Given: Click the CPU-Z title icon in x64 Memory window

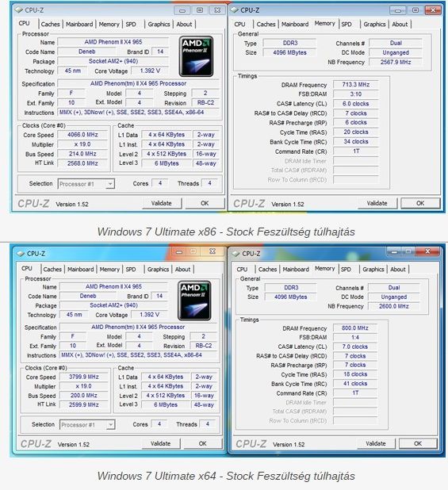Looking at the screenshot, I should (x=235, y=254).
